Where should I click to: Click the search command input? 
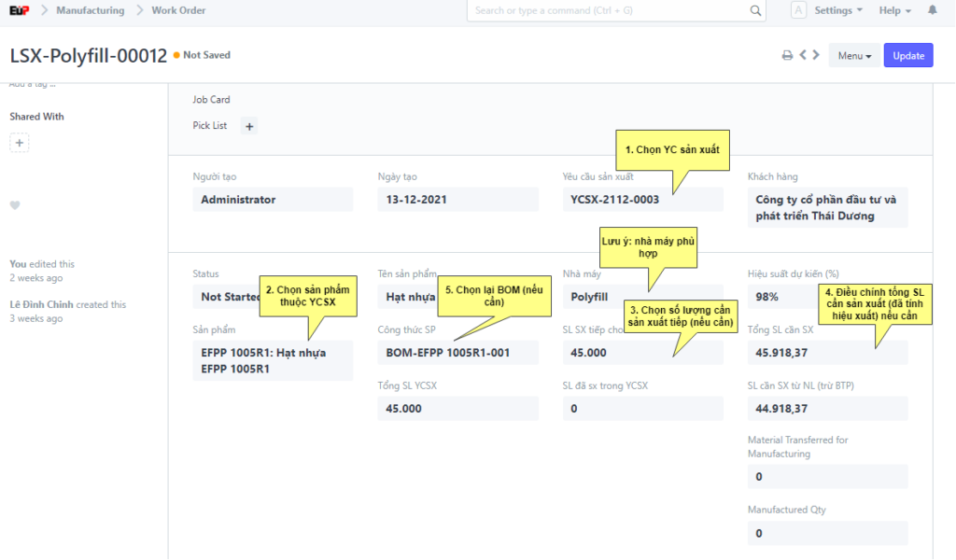[x=607, y=11]
